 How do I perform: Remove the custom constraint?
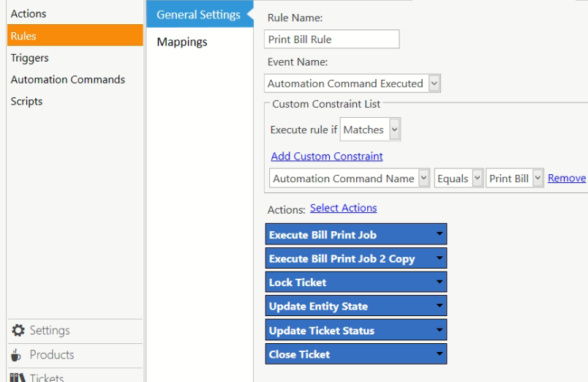tap(567, 178)
